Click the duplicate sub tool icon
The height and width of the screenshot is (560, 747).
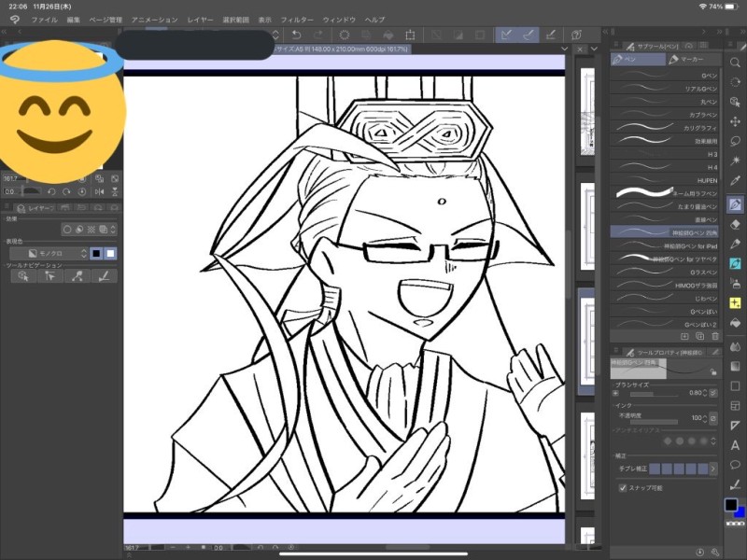tap(699, 336)
